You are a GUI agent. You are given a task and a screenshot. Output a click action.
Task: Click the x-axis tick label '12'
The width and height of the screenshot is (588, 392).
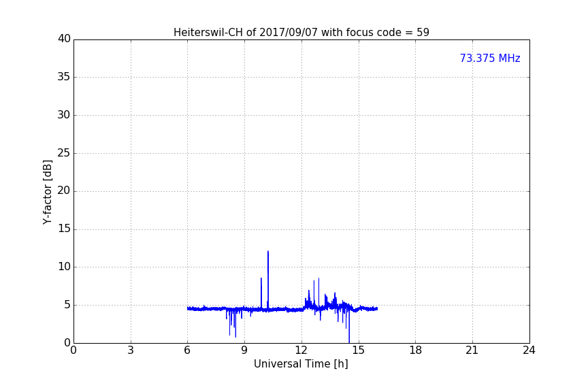(x=301, y=350)
